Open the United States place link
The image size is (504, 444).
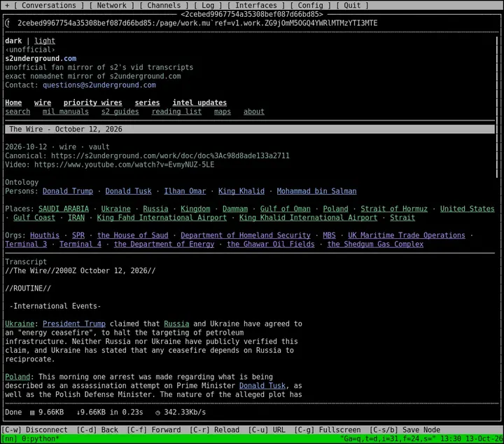tap(468, 209)
